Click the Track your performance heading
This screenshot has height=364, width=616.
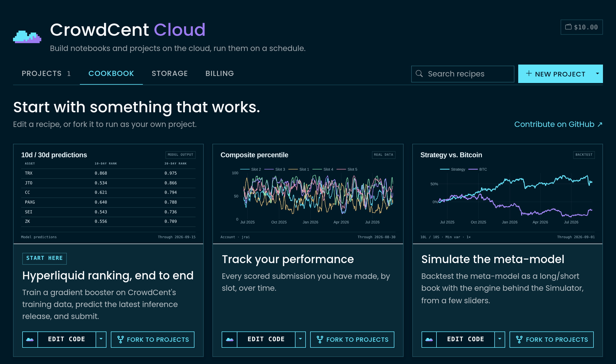[288, 259]
